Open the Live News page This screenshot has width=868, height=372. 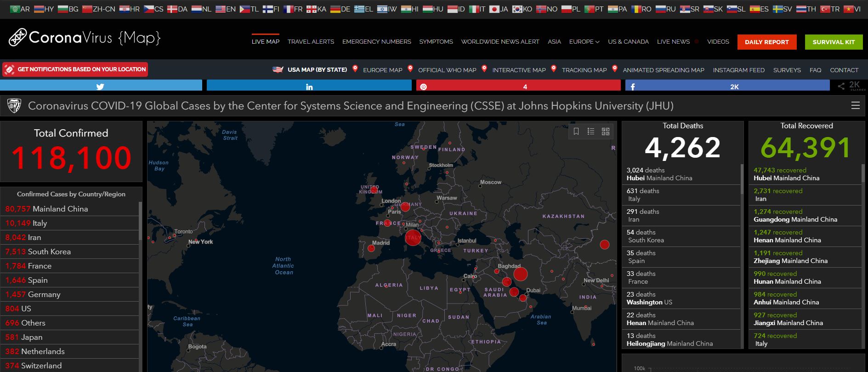(x=674, y=42)
